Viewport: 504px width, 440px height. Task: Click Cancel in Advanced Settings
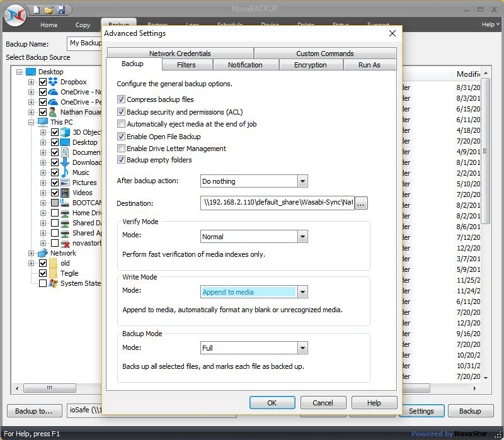323,403
